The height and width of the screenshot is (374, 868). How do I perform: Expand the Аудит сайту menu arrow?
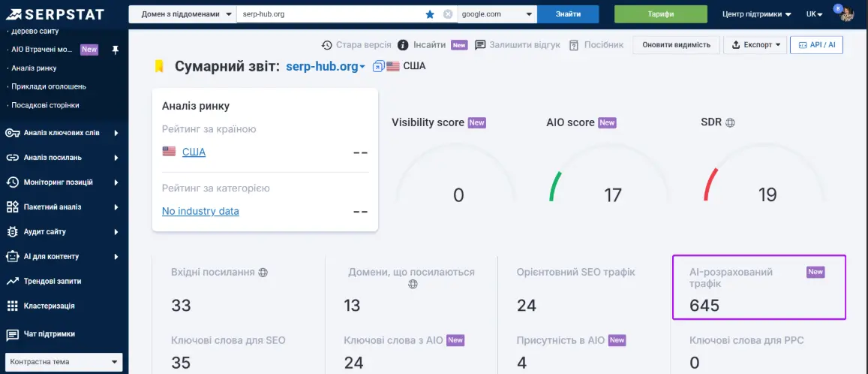(116, 231)
